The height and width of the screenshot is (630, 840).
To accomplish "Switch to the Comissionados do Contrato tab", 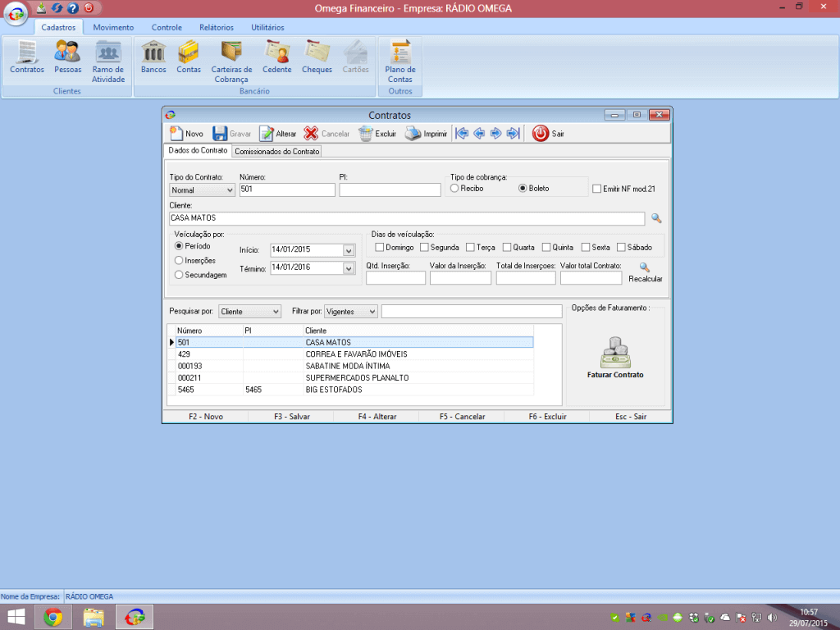I will (276, 152).
